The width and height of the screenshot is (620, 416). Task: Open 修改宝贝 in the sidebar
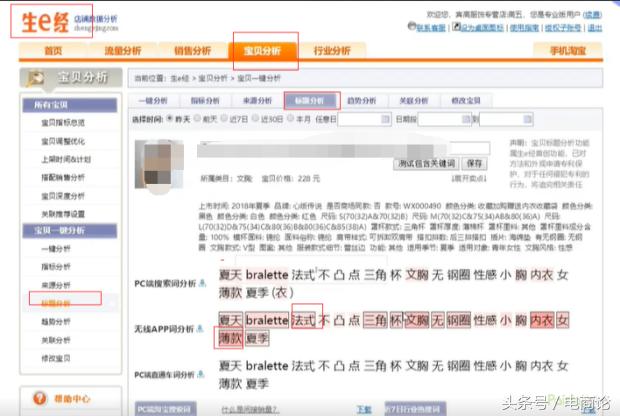tap(56, 358)
